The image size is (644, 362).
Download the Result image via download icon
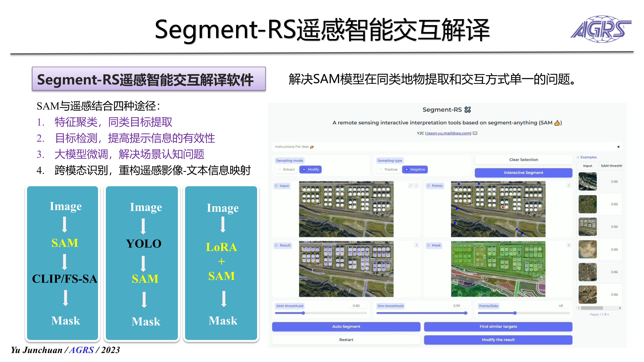click(x=417, y=245)
